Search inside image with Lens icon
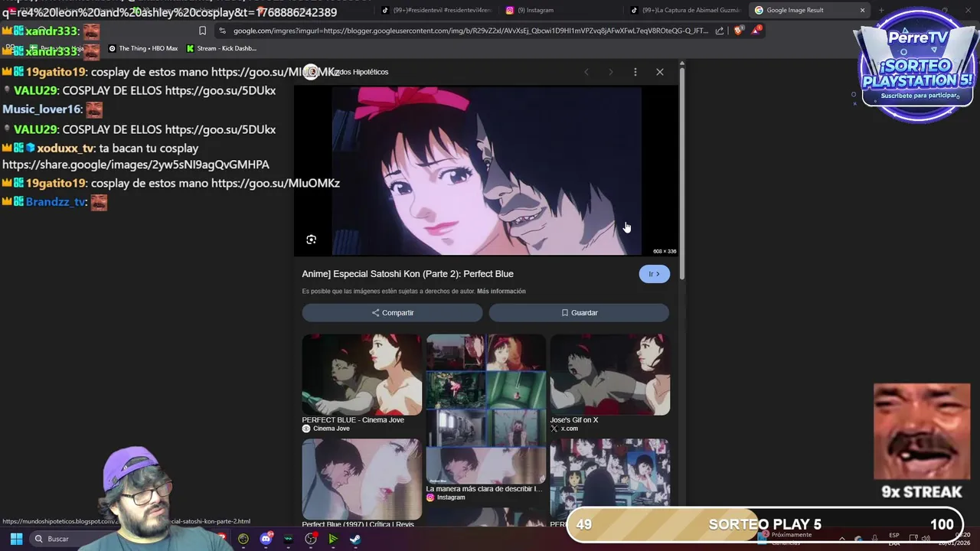The height and width of the screenshot is (551, 980). click(x=311, y=240)
